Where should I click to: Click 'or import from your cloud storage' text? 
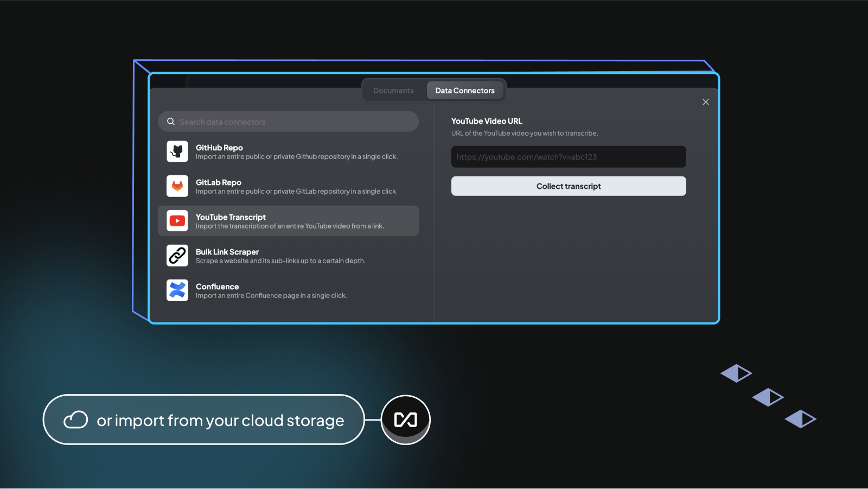coord(220,421)
